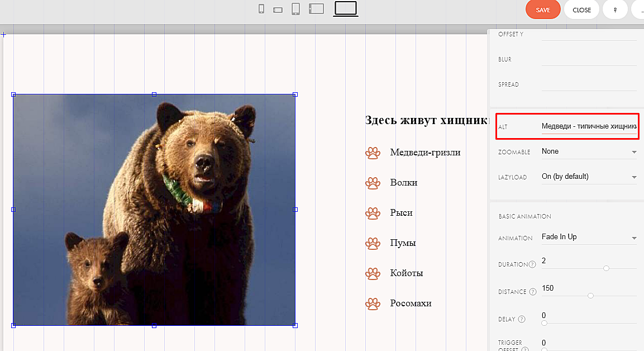Select tablet portrait view icon

[296, 9]
